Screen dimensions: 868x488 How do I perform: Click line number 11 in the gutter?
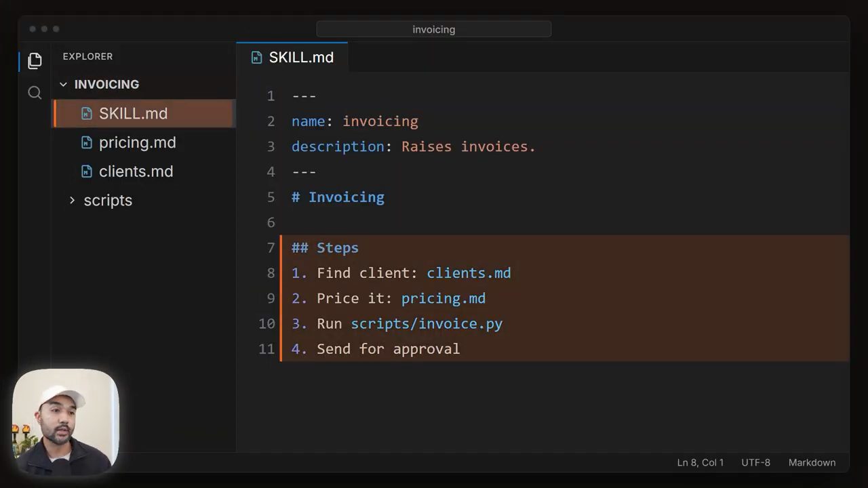[x=267, y=349]
